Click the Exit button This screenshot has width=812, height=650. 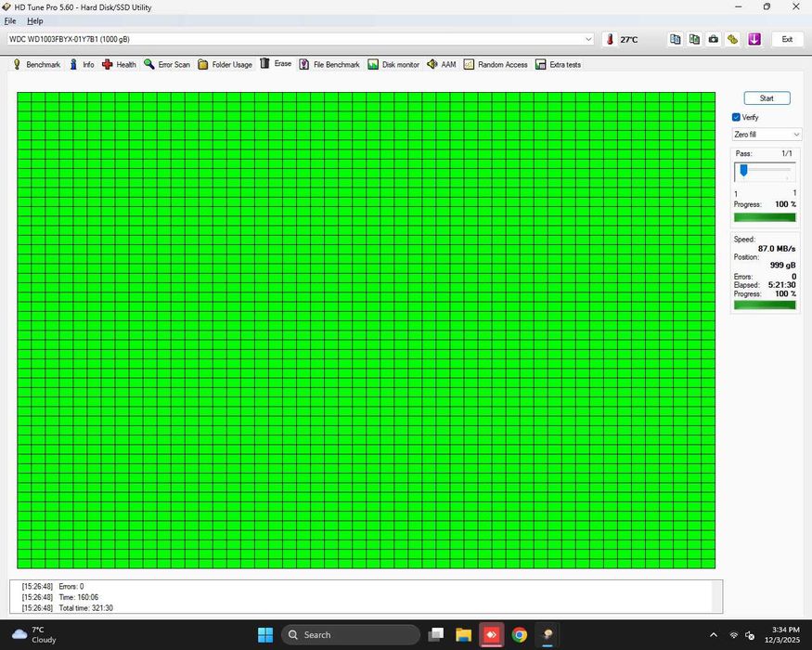pos(787,39)
